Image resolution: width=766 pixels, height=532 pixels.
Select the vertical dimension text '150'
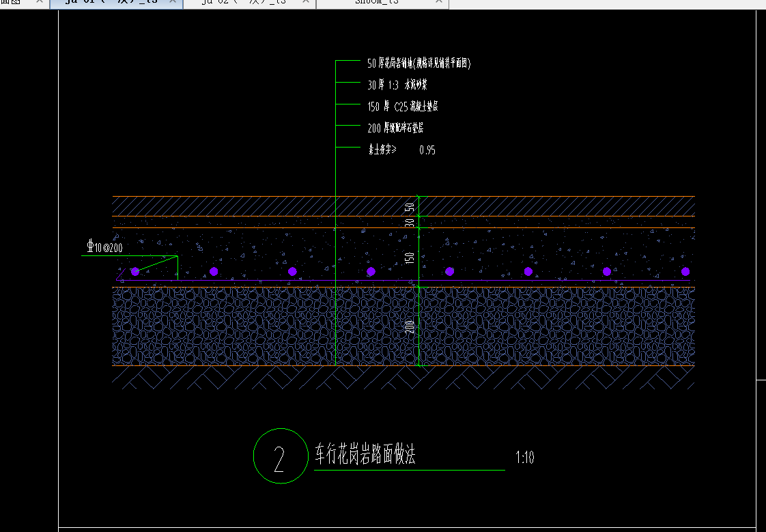410,257
